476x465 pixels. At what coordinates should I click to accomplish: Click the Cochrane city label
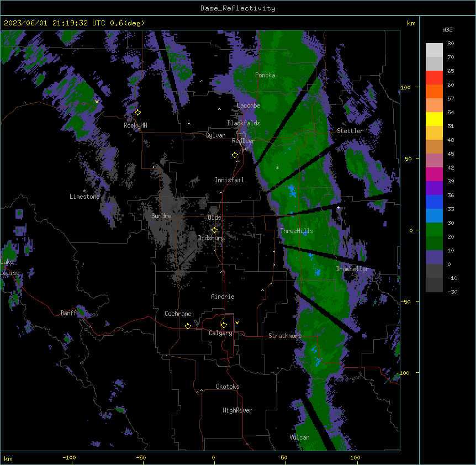[x=178, y=314]
